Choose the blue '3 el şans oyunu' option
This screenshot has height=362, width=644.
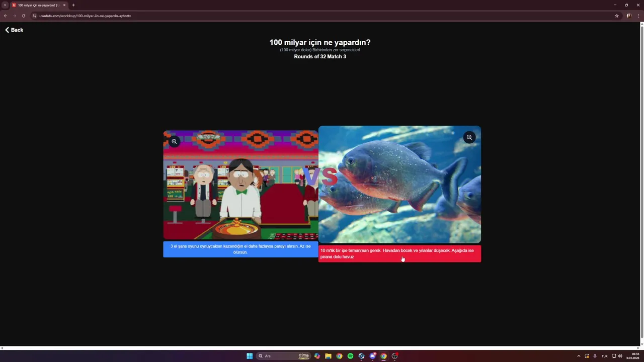(x=240, y=249)
